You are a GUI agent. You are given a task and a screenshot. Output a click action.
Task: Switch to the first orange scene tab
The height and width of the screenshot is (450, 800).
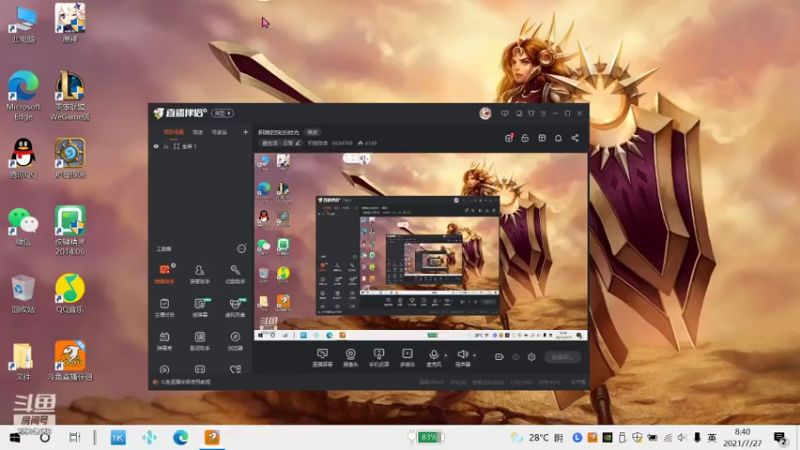tap(173, 132)
